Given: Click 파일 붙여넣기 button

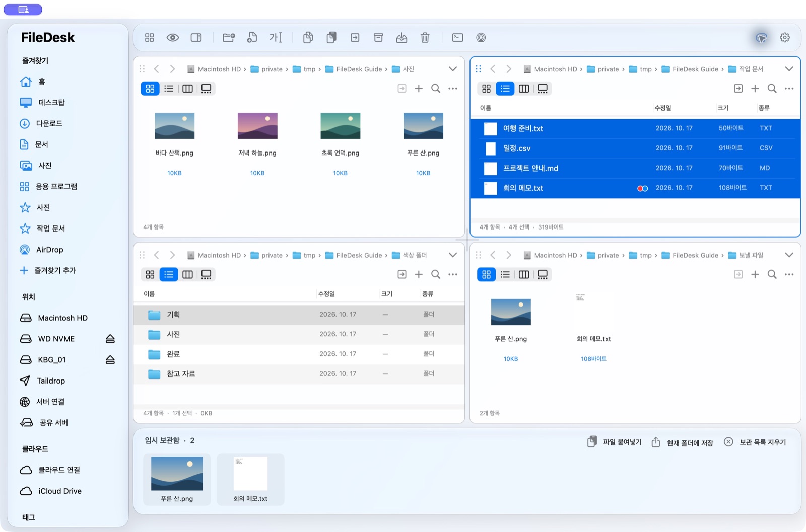Looking at the screenshot, I should coord(615,442).
